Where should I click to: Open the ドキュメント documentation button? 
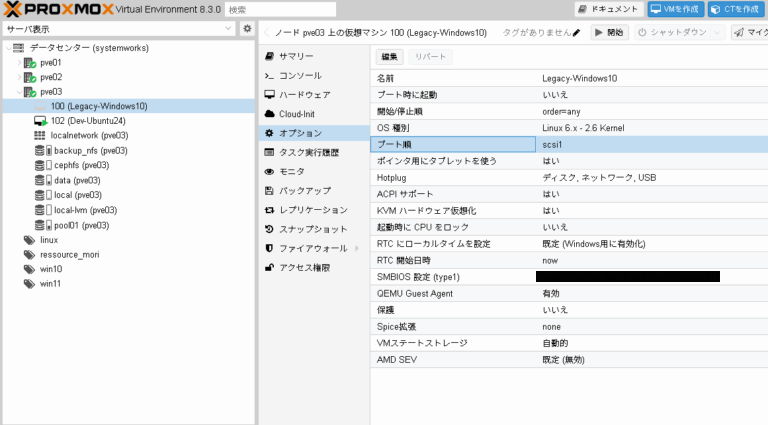point(609,9)
